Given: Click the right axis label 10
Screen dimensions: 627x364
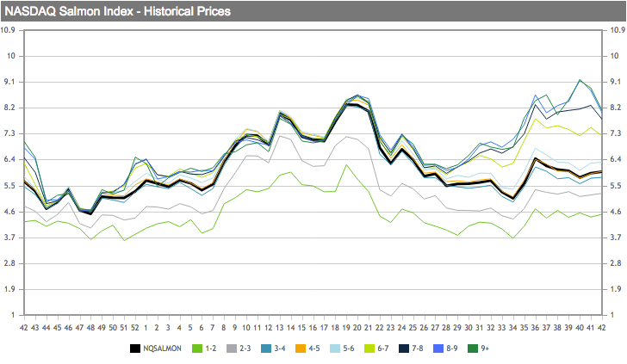Looking at the screenshot, I should tap(615, 56).
